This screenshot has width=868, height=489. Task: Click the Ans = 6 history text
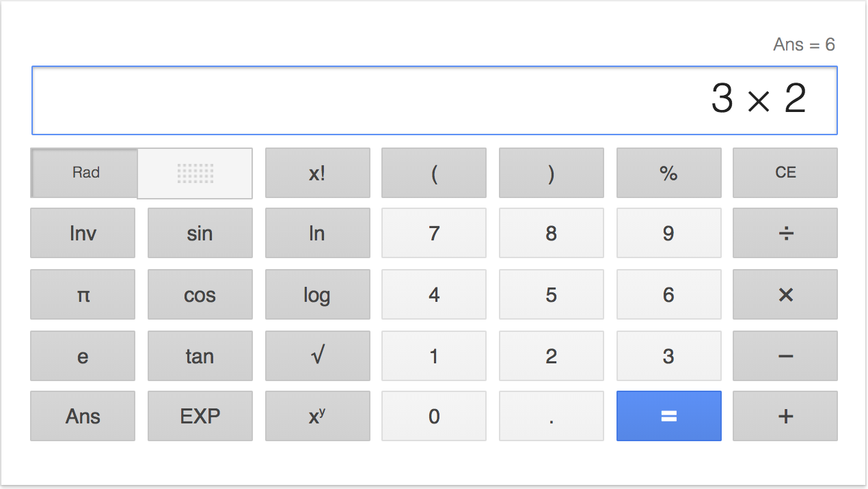coord(804,45)
